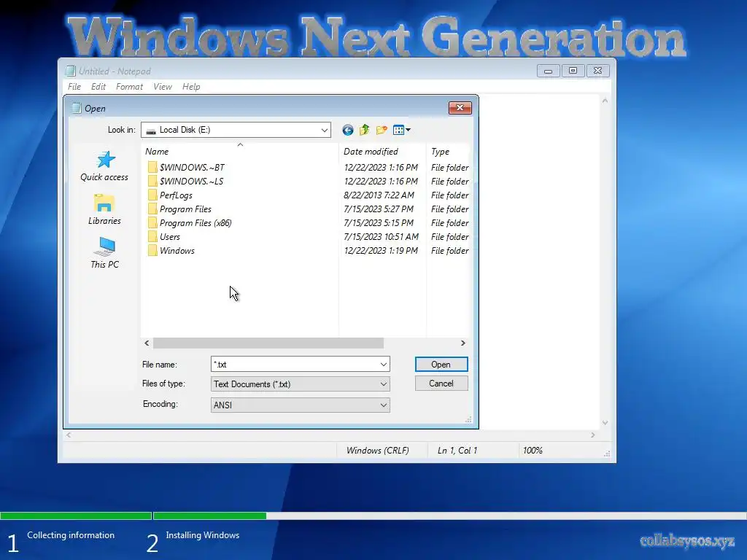Viewport: 747px width, 560px height.
Task: Click the file list scroll right arrow
Action: click(x=462, y=343)
